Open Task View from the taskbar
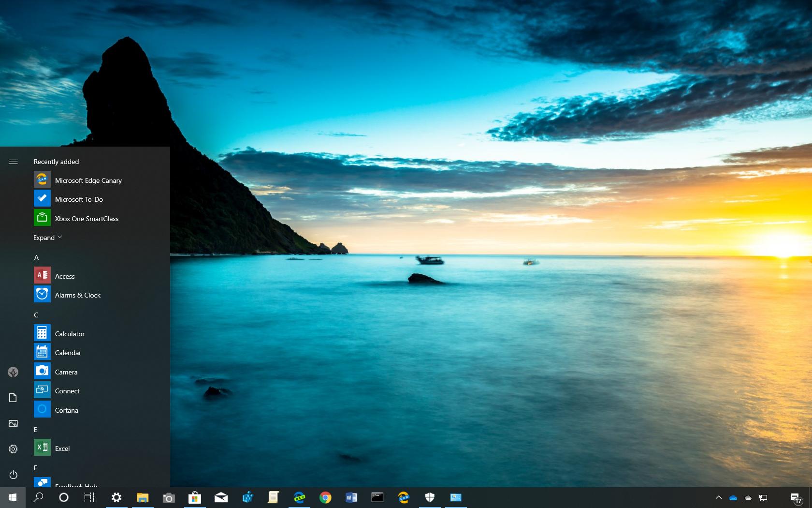 click(89, 497)
